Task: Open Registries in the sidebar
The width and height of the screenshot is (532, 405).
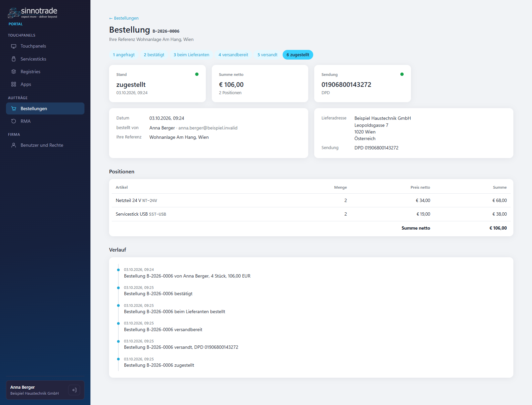Action: click(45, 72)
